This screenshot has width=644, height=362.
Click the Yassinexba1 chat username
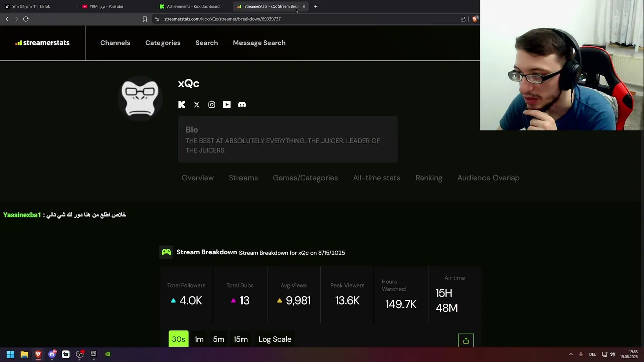tap(22, 215)
